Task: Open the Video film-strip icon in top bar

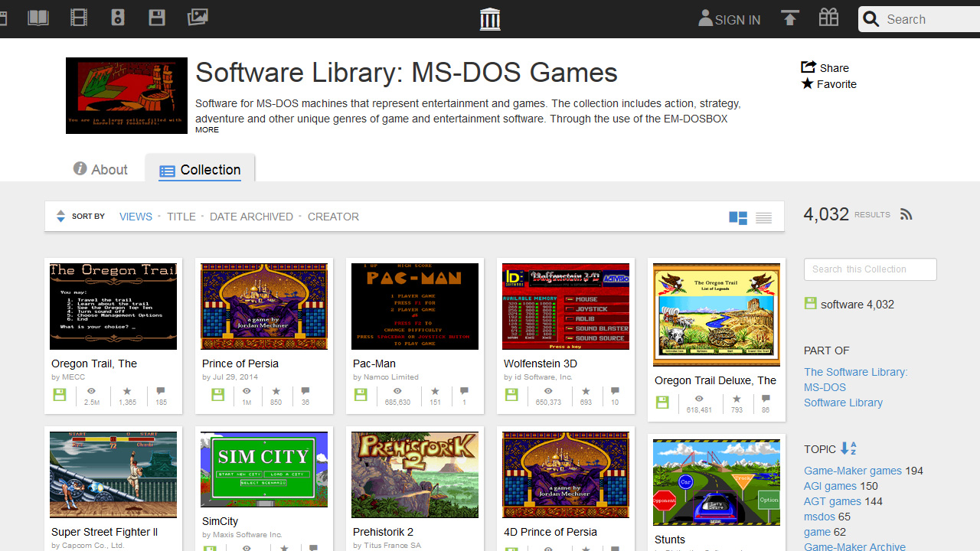Action: (x=78, y=17)
